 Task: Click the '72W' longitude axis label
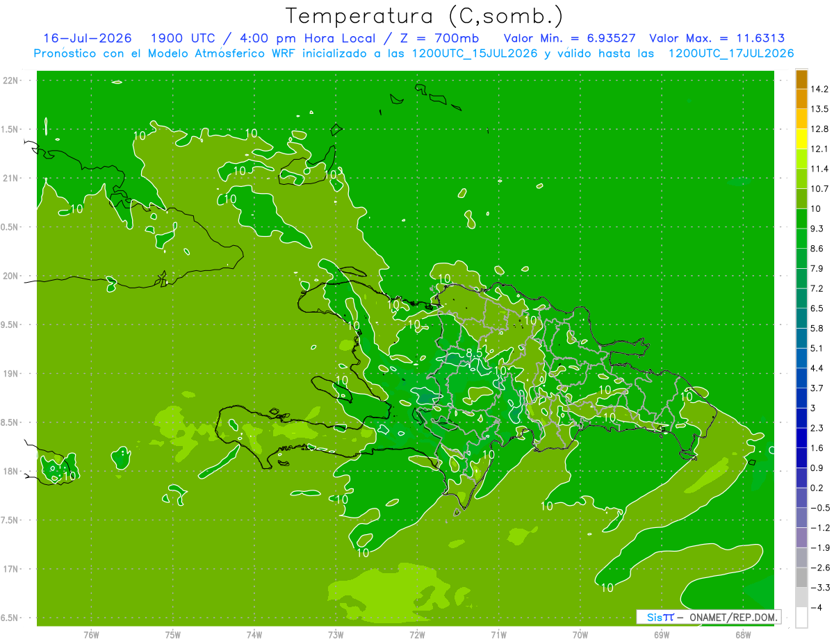pos(417,634)
